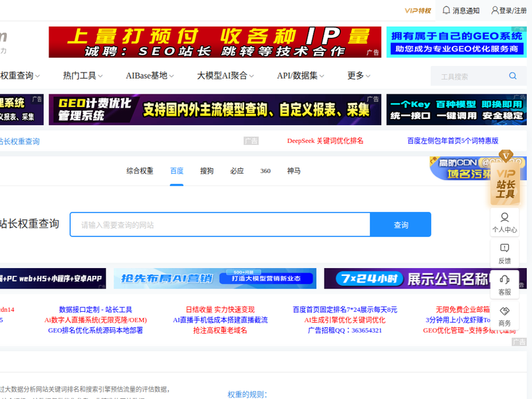Expand the 大模型AI聚合 dropdown
Viewport: 532px width, 399px height.
click(225, 76)
